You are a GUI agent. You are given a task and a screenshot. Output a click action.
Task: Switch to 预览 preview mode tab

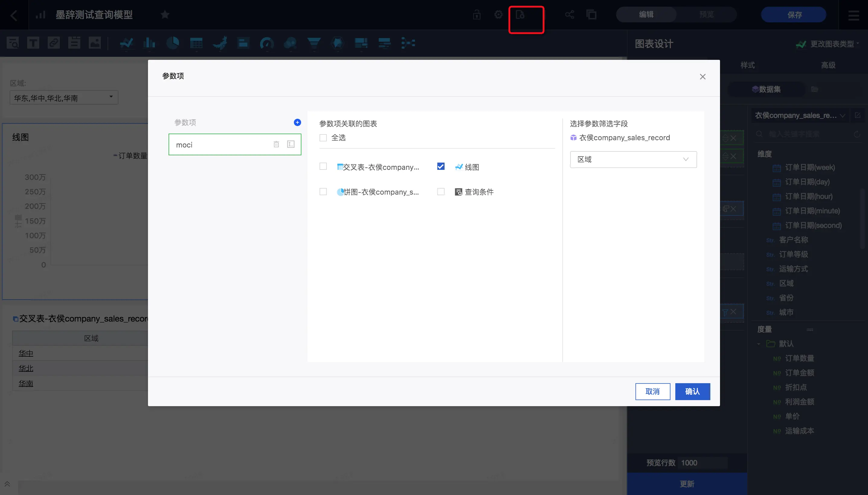coord(706,15)
